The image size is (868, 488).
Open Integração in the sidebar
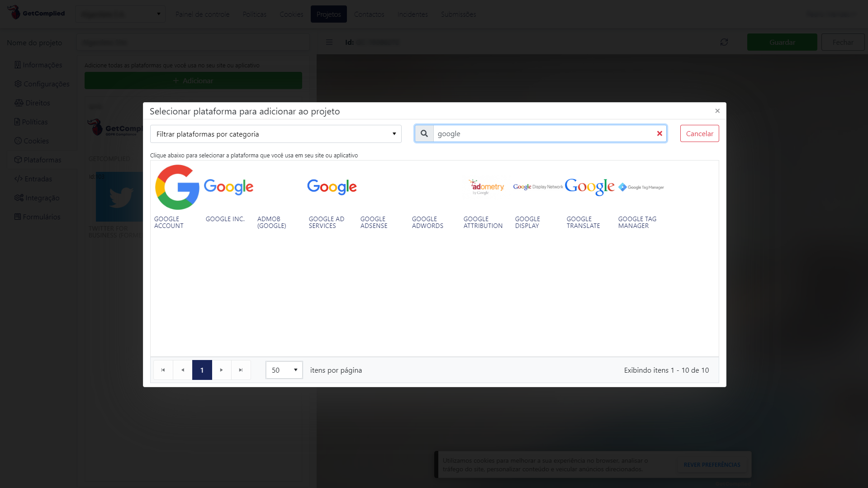click(37, 198)
